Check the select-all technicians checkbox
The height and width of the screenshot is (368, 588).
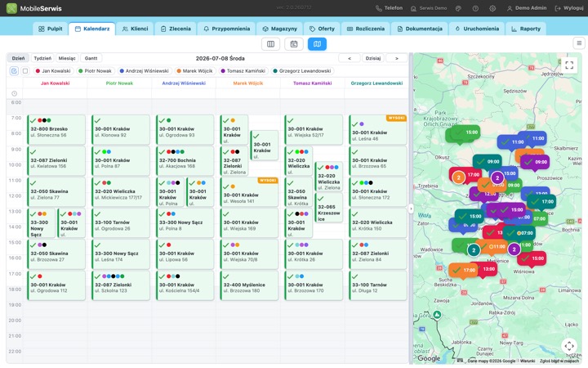tap(14, 70)
